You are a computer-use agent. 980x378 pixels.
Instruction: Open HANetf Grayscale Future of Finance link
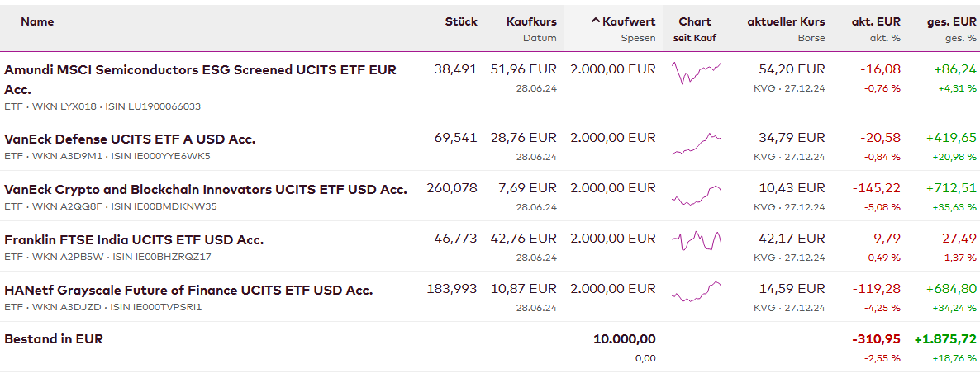[x=188, y=290]
